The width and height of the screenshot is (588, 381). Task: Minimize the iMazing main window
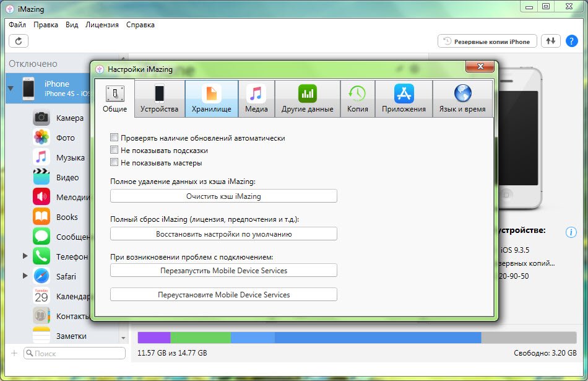point(529,6)
